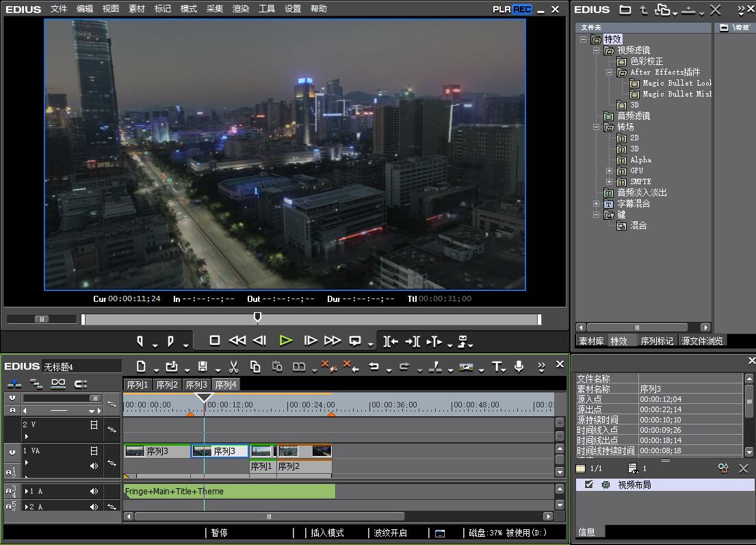The image size is (756, 545).
Task: Open the save project dropdown arrow
Action: [218, 370]
